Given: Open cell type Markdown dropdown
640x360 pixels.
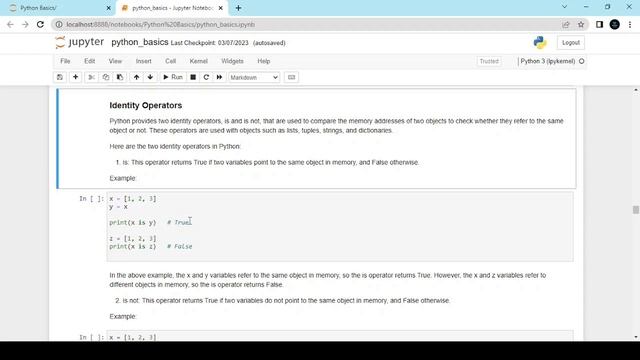Looking at the screenshot, I should coord(254,77).
